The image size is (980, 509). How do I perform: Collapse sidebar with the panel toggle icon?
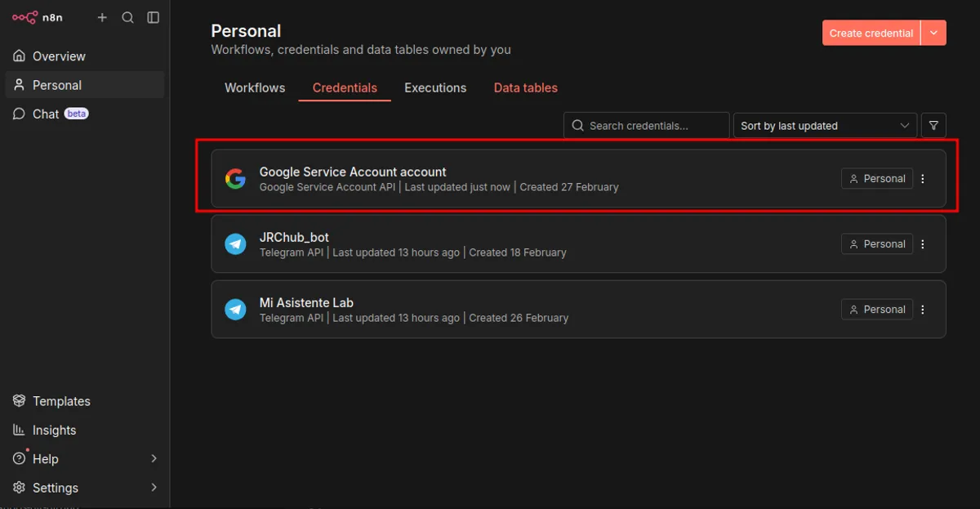[x=153, y=17]
